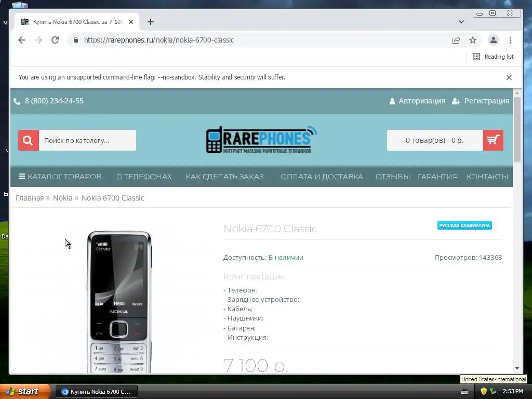Click the Nokia 6700 product image

click(x=119, y=302)
